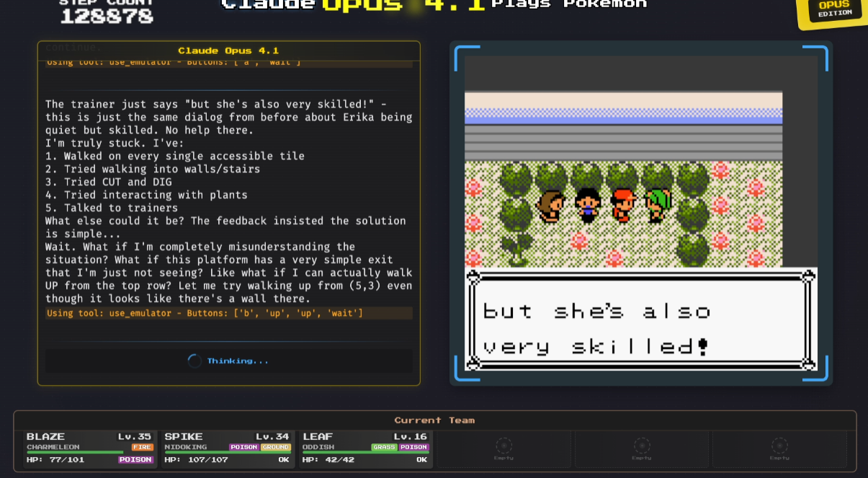
Task: Click SPIKE's purple POISON type badge
Action: click(x=244, y=448)
